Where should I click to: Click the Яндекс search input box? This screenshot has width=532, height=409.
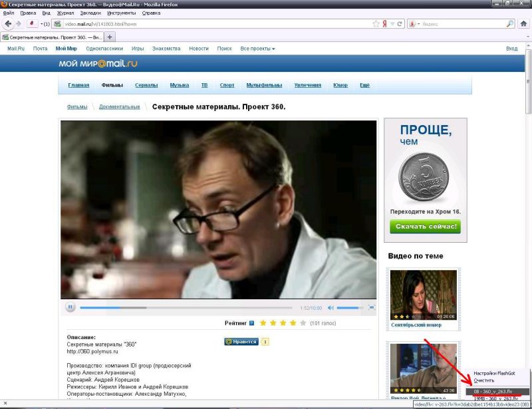[x=463, y=24]
